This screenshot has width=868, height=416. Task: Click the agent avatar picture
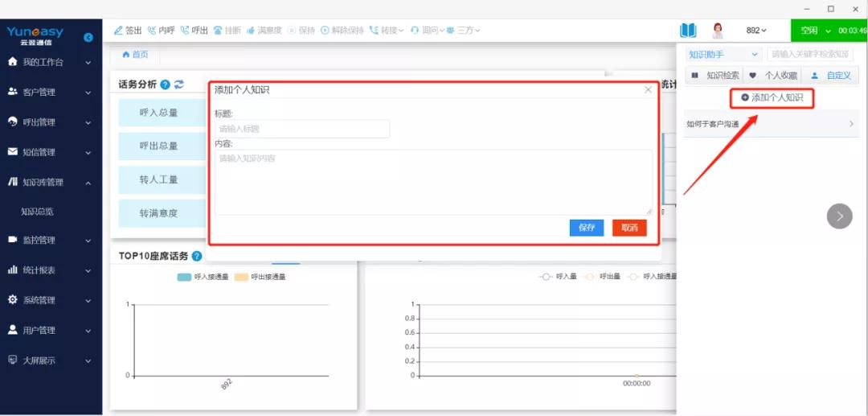pos(718,31)
